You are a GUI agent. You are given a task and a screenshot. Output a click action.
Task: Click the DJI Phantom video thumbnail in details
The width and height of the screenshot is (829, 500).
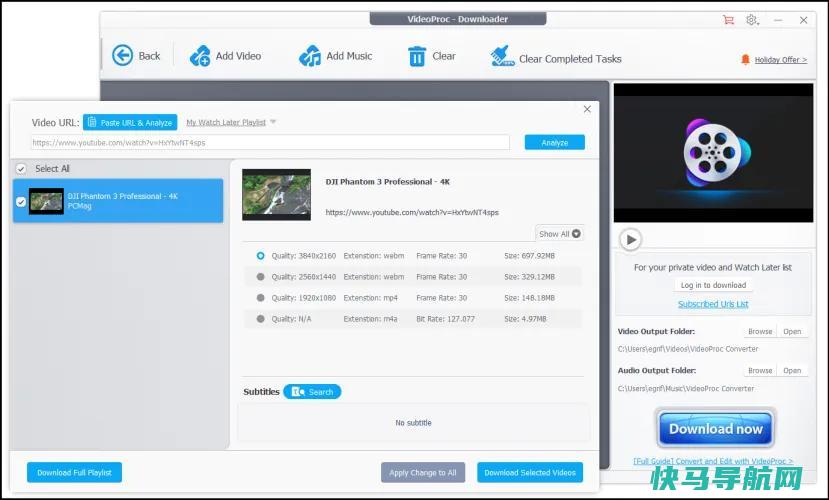pos(277,195)
